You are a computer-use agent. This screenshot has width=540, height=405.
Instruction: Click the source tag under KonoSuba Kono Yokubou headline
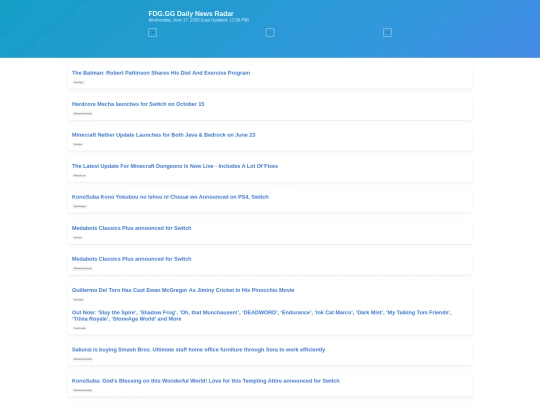pyautogui.click(x=80, y=206)
